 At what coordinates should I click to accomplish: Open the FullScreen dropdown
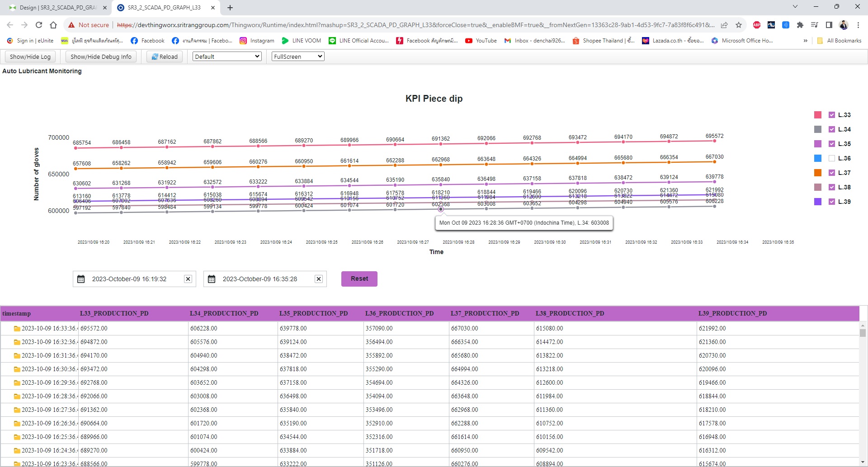tap(298, 57)
